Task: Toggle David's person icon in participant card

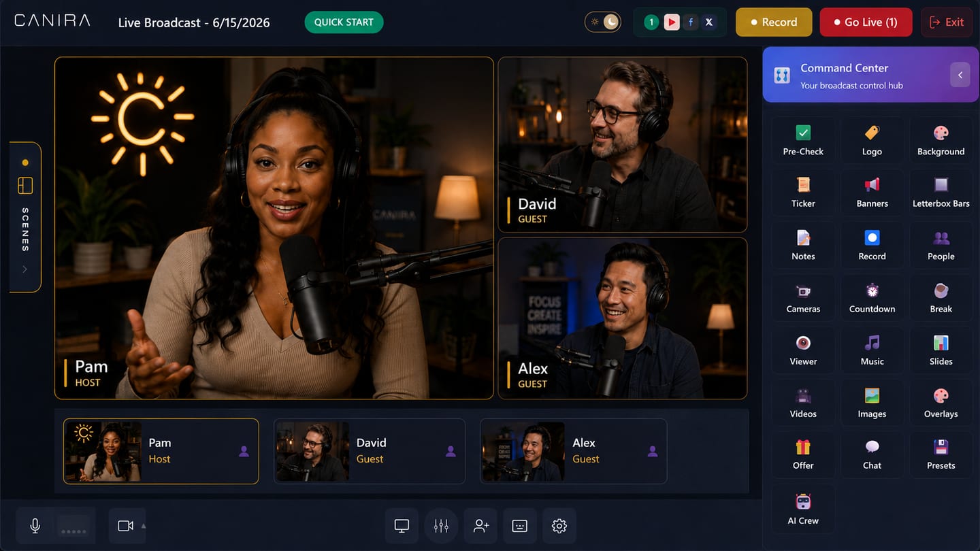Action: (451, 451)
